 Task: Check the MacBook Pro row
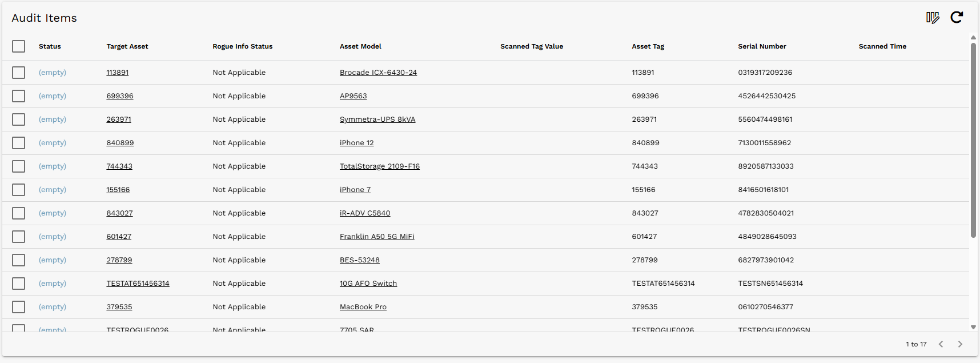click(x=19, y=307)
